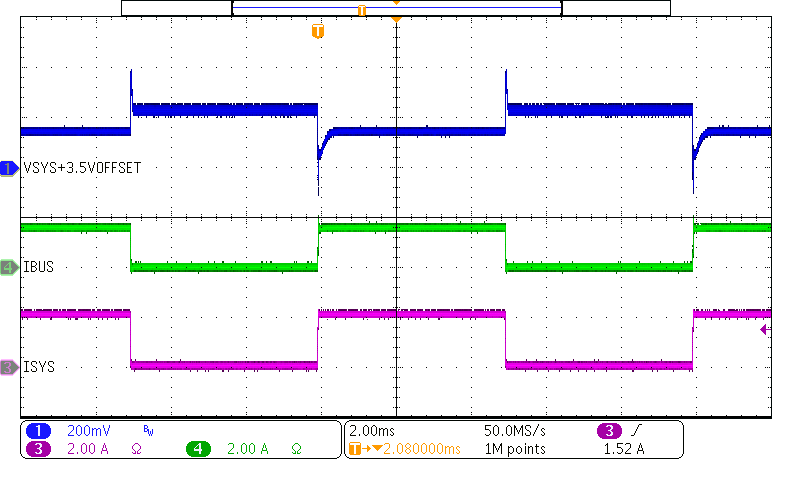The height and width of the screenshot is (480, 800).
Task: Click the rising edge trigger slope symbol
Action: pyautogui.click(x=635, y=430)
